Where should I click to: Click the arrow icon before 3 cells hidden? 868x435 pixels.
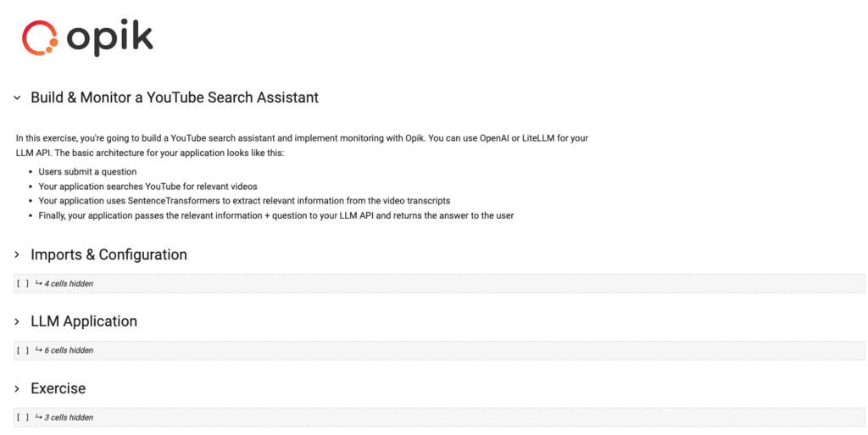[x=39, y=416]
